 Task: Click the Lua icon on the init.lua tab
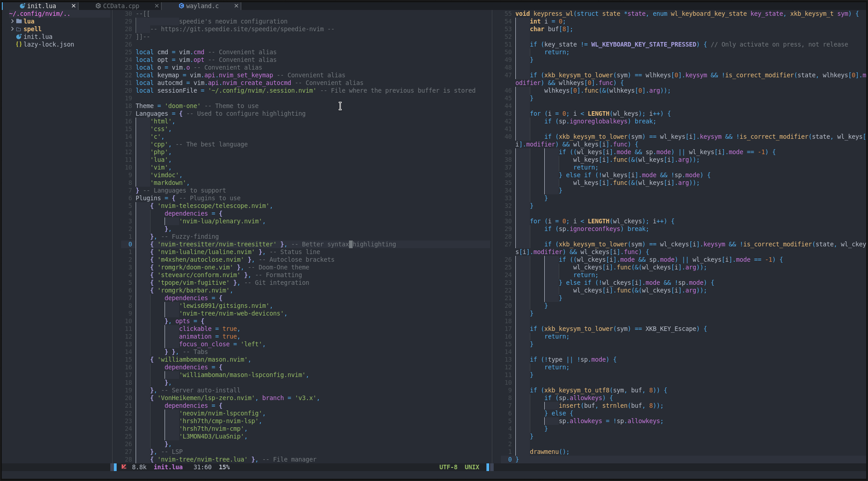(22, 6)
